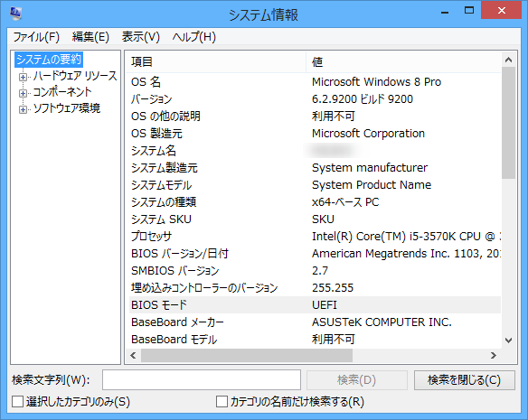Maximize the システム情報 window
Viewport: 528px width, 420px height.
point(468,11)
